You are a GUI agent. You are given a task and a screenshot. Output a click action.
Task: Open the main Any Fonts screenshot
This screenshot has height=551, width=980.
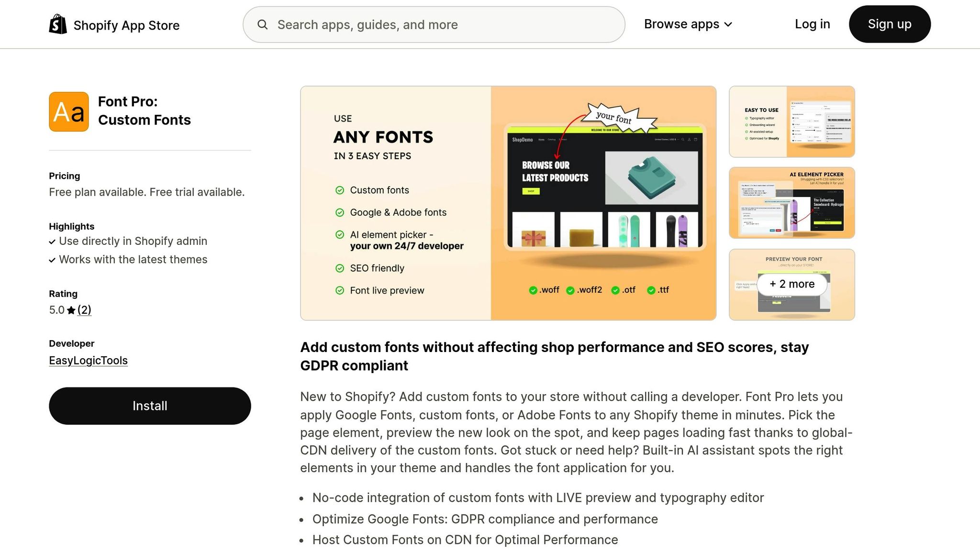[x=508, y=203]
